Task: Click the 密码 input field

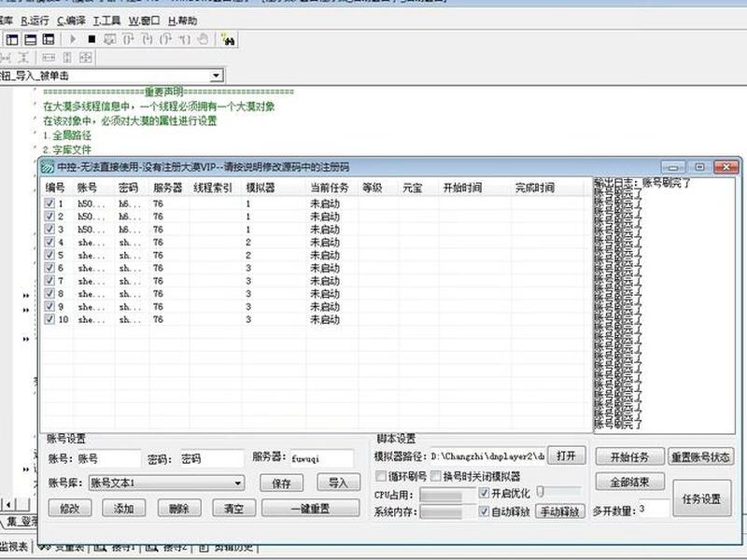Action: 212,458
